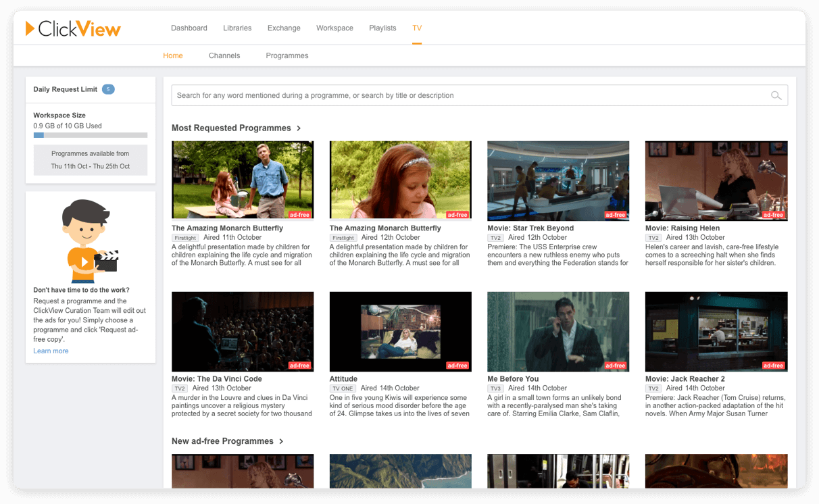The image size is (819, 504).
Task: Click ad-free badge on Attitude thumbnail
Action: (x=457, y=366)
